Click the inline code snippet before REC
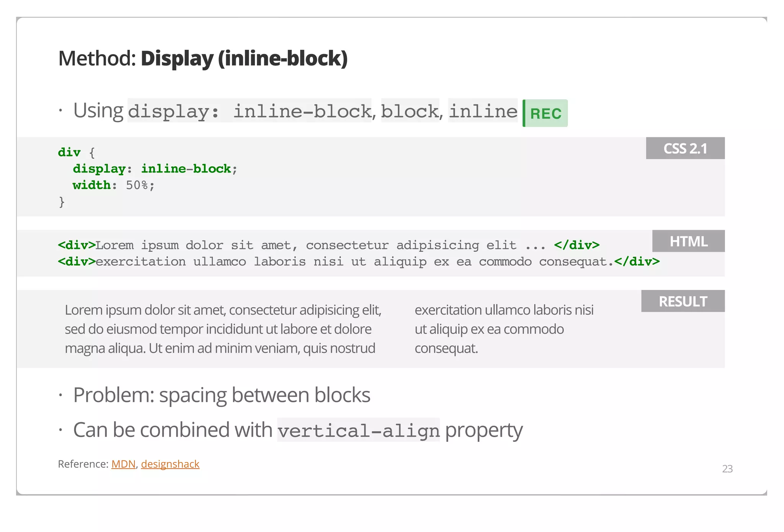 coord(483,111)
